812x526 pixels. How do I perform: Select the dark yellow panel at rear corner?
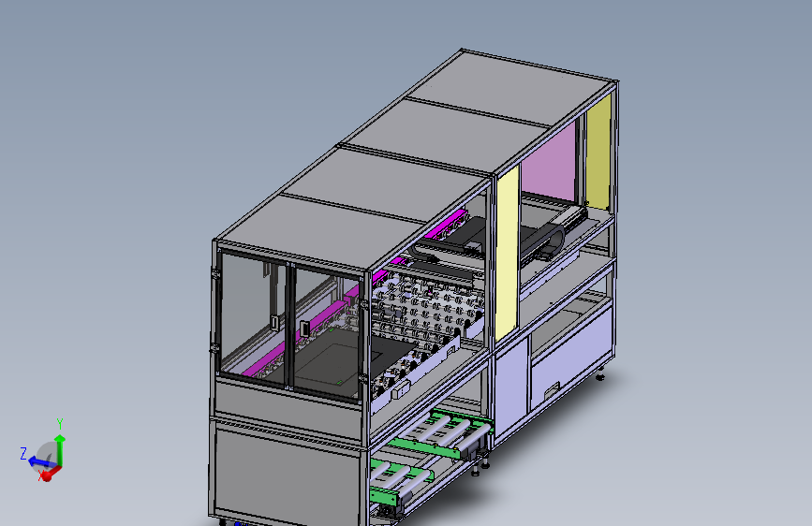click(x=598, y=153)
